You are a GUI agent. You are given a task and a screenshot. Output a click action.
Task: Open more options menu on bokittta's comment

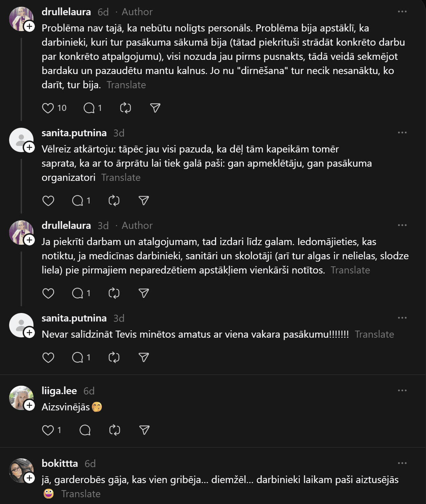point(402,463)
